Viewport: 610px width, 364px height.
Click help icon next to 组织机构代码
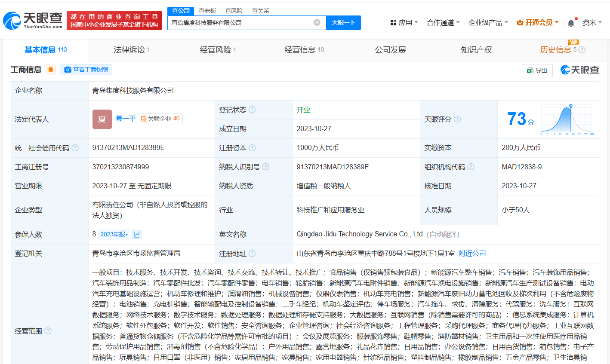click(x=471, y=167)
